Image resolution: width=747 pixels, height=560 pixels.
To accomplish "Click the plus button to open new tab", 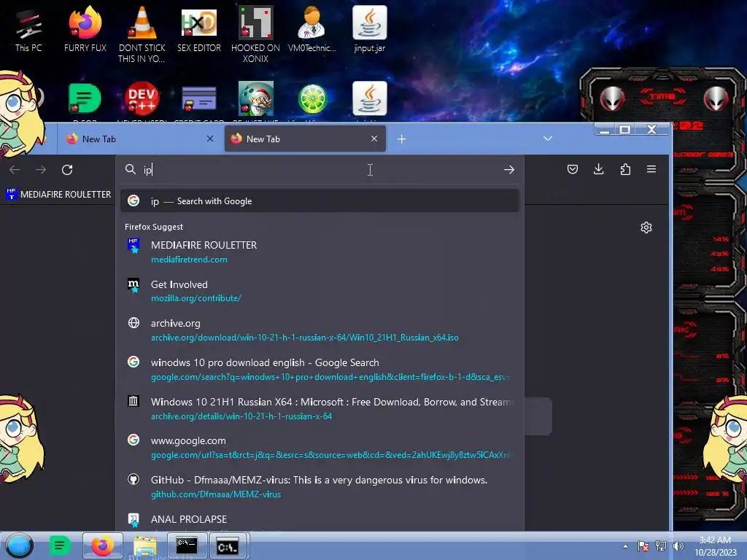I will coord(402,139).
